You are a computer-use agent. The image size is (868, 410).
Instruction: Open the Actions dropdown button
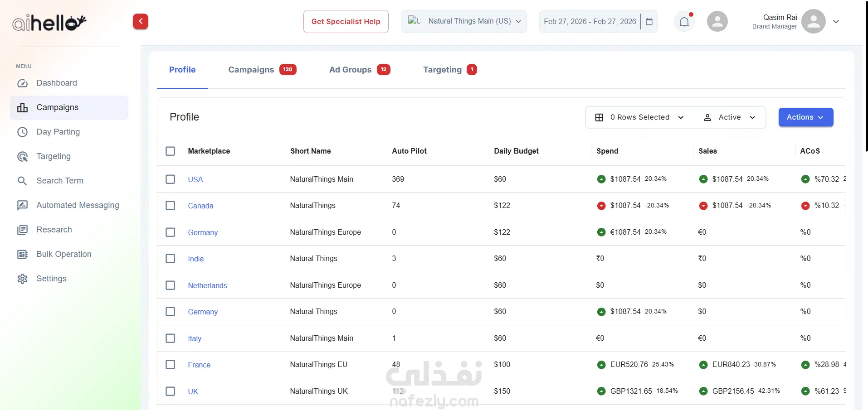tap(806, 117)
